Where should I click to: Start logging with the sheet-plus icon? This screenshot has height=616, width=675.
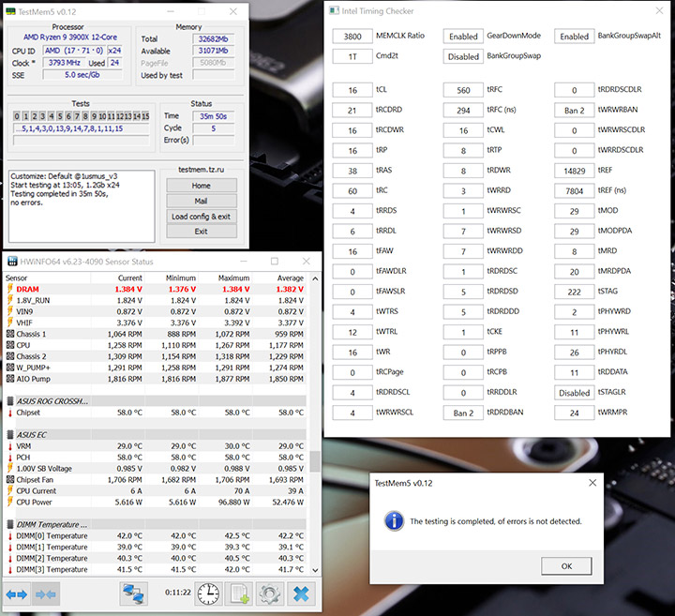(239, 593)
